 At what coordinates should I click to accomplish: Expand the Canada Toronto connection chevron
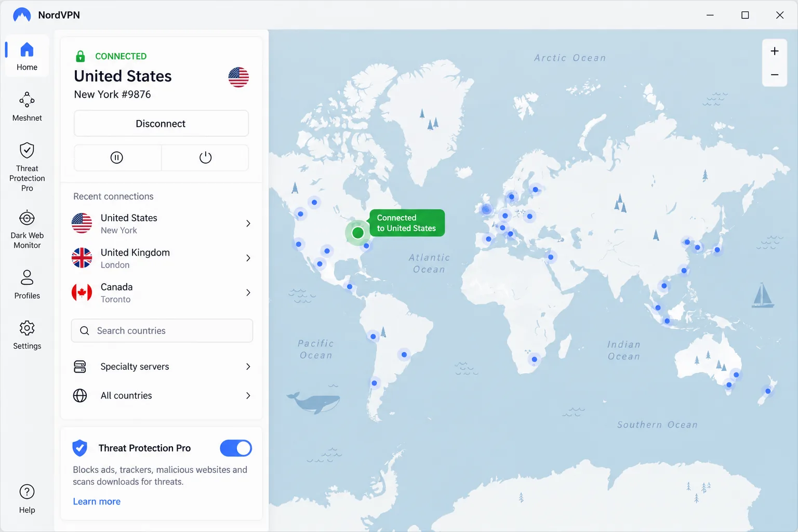(x=248, y=292)
